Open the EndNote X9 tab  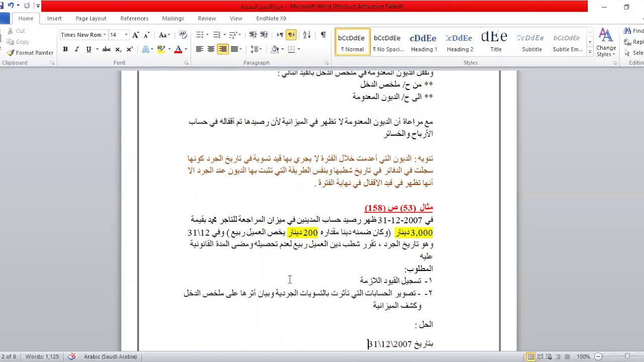271,19
